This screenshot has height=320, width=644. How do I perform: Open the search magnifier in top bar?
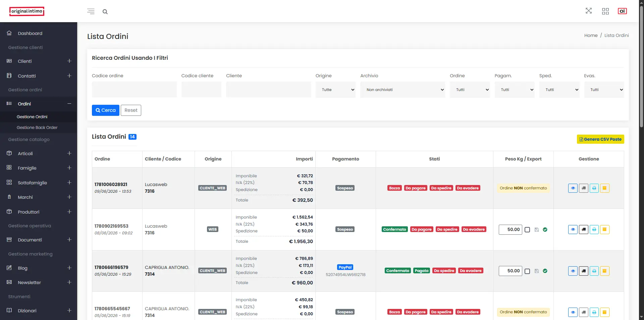(105, 12)
